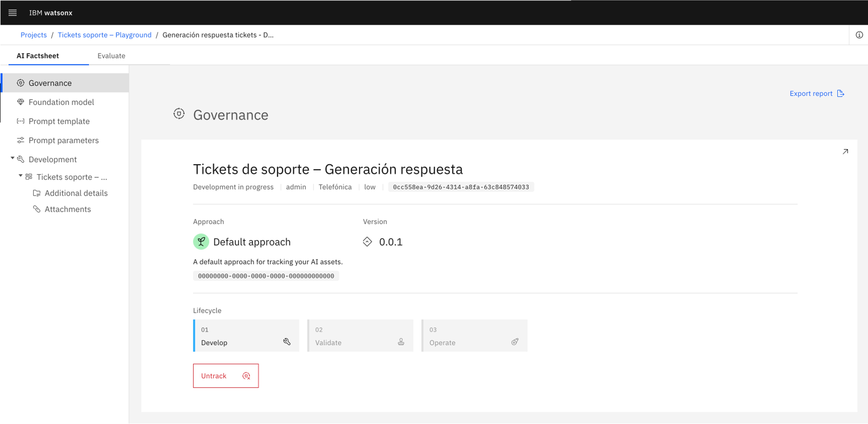Click the 03 Operate lifecycle step

click(474, 336)
